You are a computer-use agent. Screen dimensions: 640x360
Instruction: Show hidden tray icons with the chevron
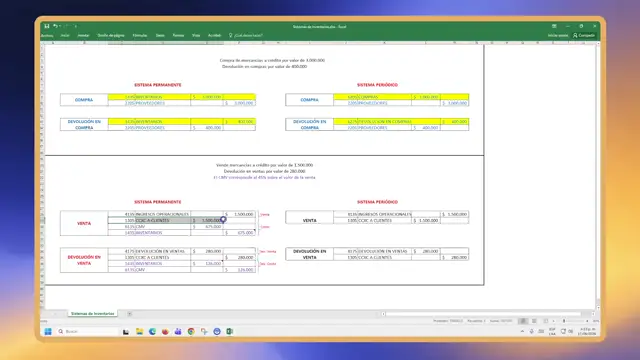coord(522,331)
